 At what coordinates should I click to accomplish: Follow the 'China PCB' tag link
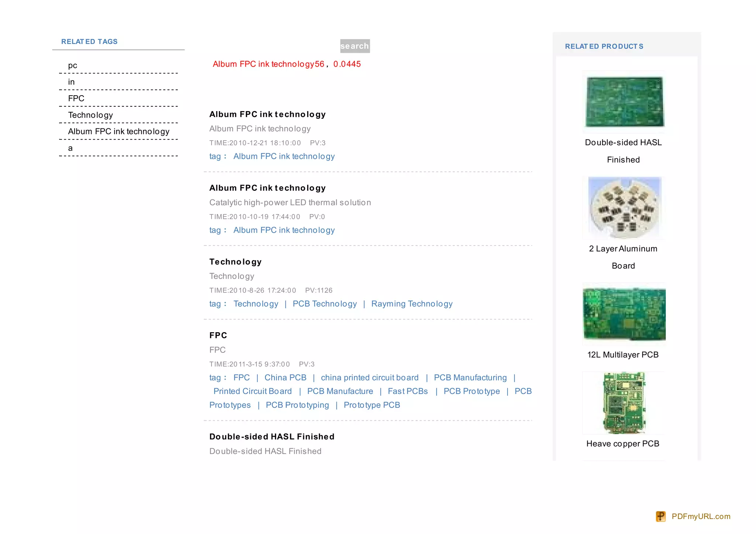coord(285,378)
